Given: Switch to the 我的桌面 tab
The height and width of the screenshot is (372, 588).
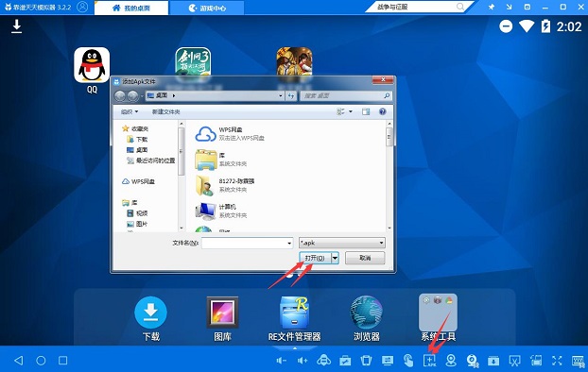Looking at the screenshot, I should click(131, 8).
